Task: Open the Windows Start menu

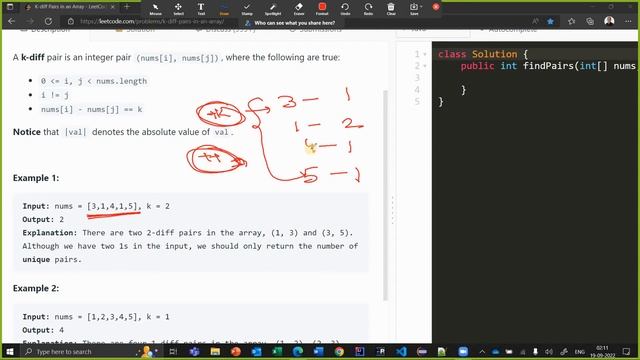Action: (10, 351)
